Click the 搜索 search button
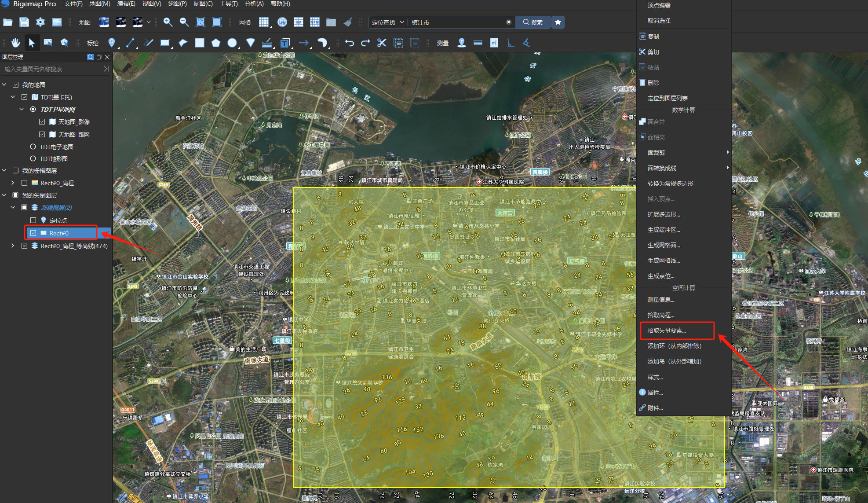This screenshot has width=868, height=503. coord(533,22)
